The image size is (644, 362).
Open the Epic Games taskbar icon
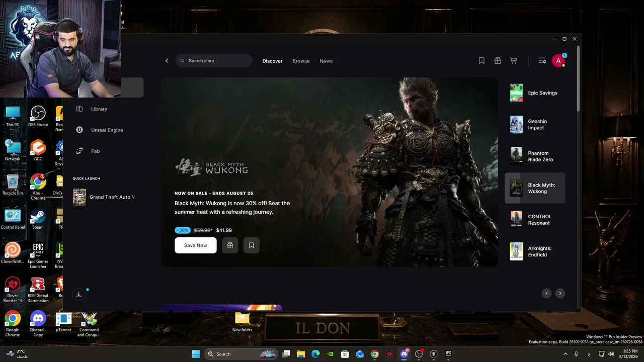pos(448,354)
